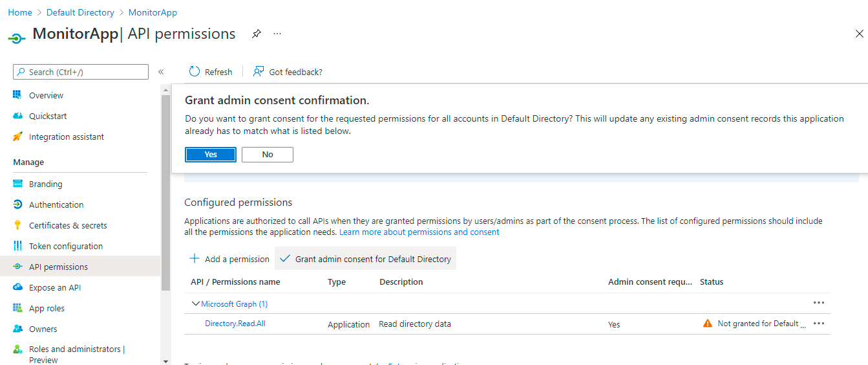This screenshot has height=365, width=868.
Task: Open Owners in the sidebar
Action: point(43,329)
